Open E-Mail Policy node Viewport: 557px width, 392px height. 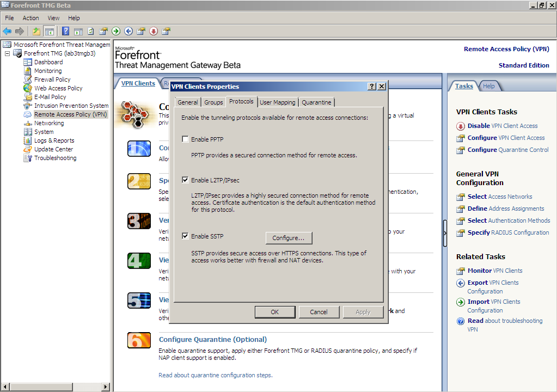point(50,97)
